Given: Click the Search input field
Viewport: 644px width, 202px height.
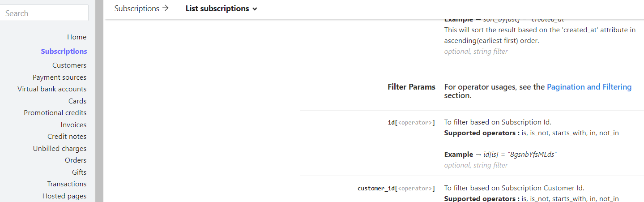Looking at the screenshot, I should coord(44,13).
